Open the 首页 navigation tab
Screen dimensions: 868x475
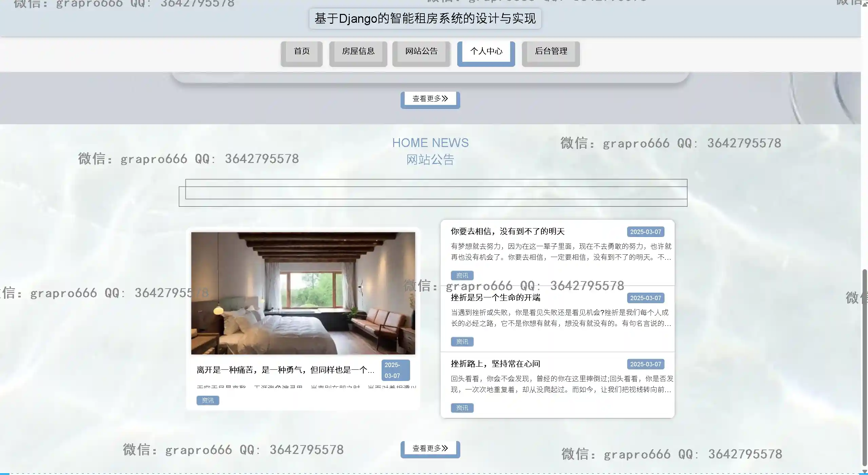click(302, 52)
